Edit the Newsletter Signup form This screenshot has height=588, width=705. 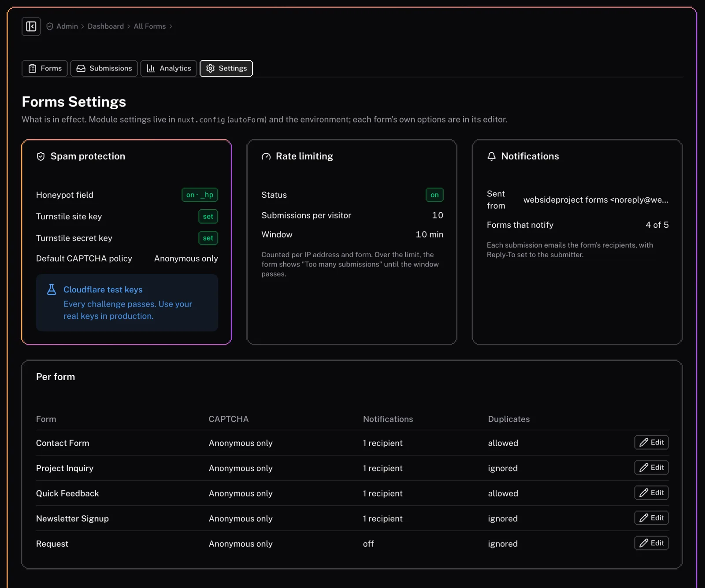652,518
